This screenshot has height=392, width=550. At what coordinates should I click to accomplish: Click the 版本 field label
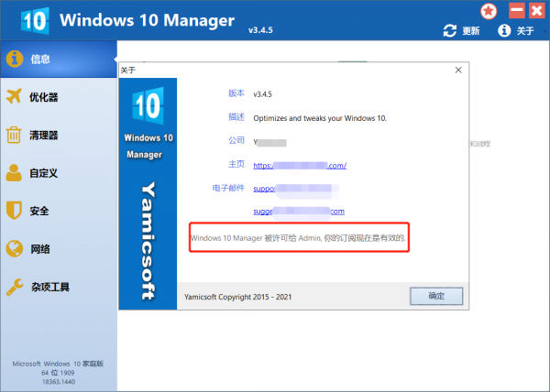click(236, 93)
